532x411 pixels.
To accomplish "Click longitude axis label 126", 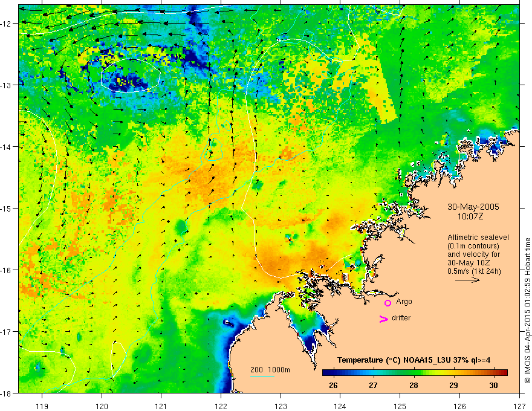I will pos(459,407).
